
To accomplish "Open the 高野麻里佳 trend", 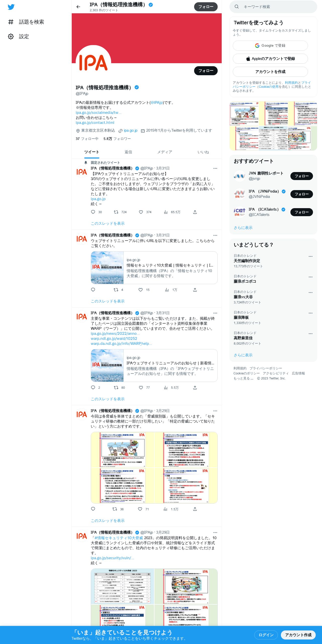I will pyautogui.click(x=273, y=338).
